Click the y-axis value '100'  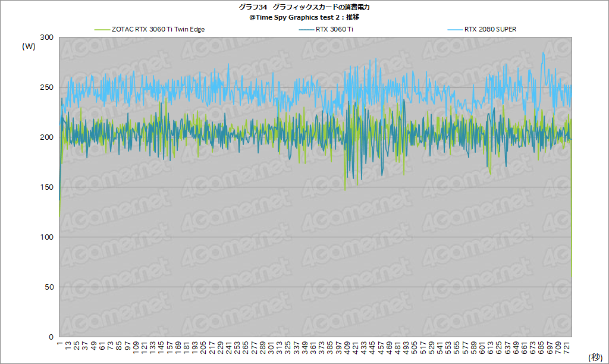pyautogui.click(x=46, y=237)
